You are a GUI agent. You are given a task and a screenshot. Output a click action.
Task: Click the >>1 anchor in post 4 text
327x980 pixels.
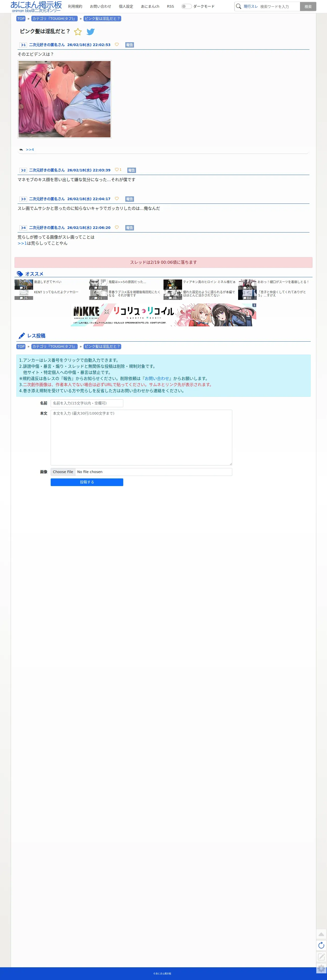pos(22,243)
